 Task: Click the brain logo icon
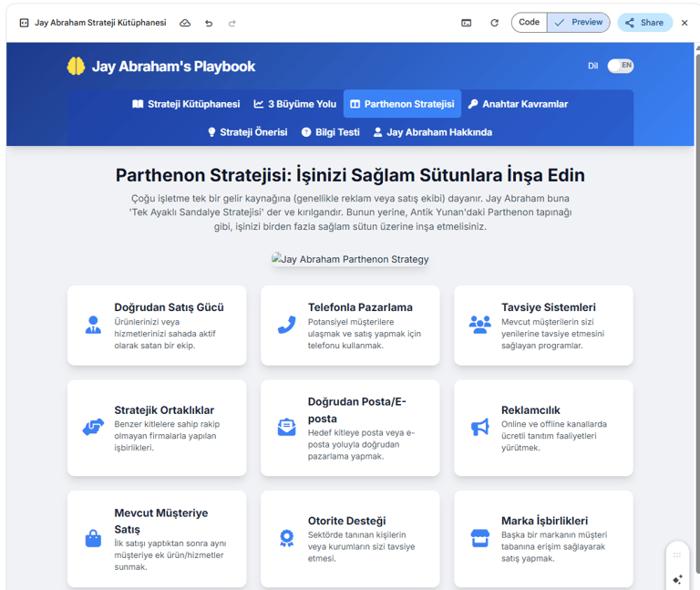(76, 66)
